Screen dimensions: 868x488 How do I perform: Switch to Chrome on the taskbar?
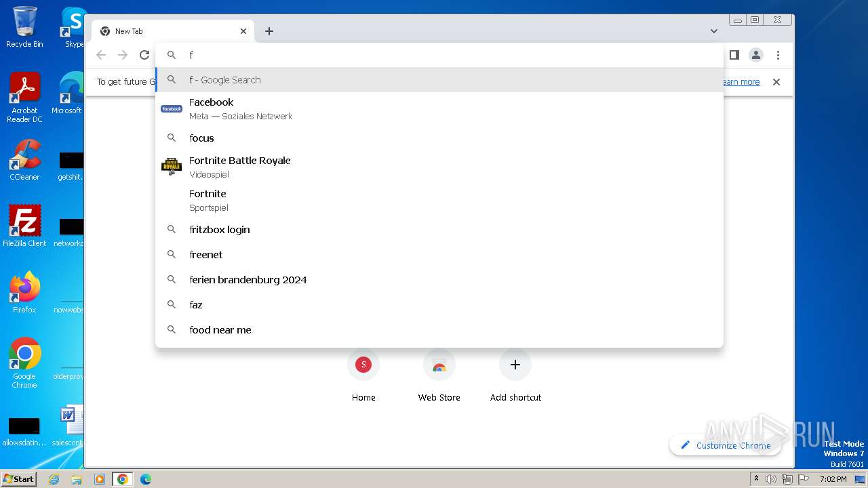point(123,479)
